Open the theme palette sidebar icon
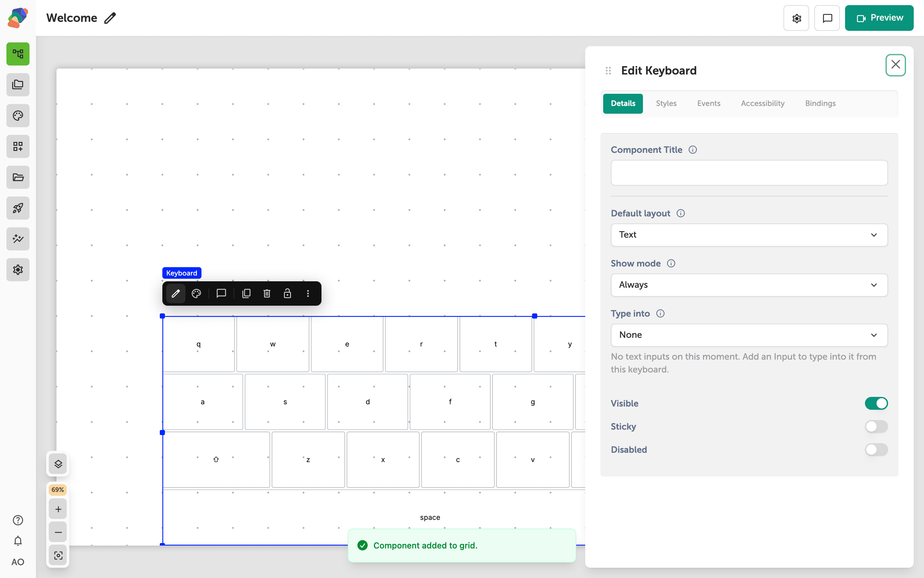This screenshot has width=924, height=578. click(x=18, y=116)
